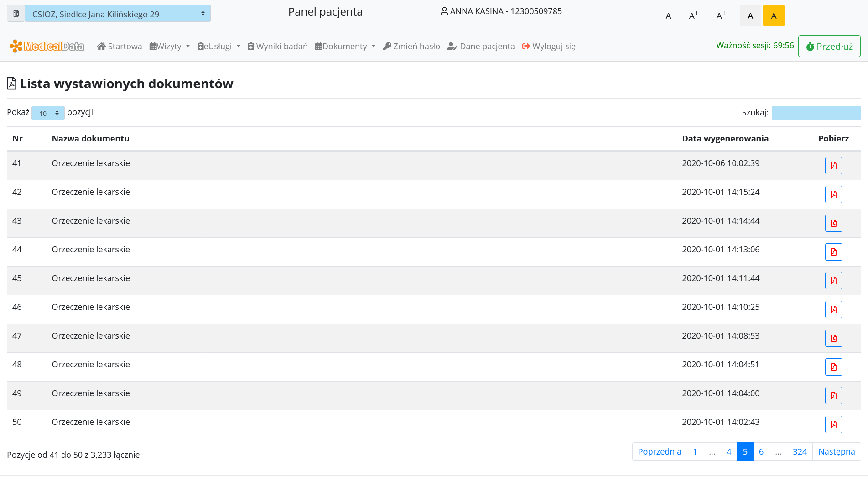Download PDF for document number 47
This screenshot has height=492, width=868.
pyautogui.click(x=833, y=338)
